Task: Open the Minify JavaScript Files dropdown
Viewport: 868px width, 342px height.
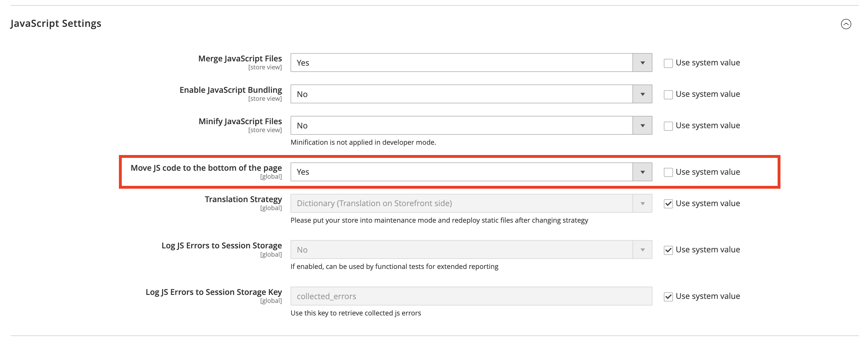Action: pyautogui.click(x=642, y=125)
